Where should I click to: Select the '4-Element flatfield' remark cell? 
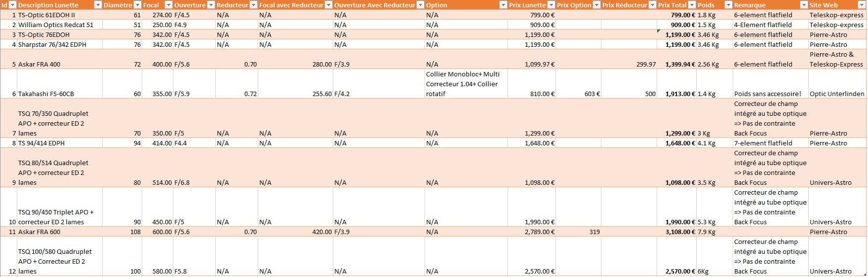[x=771, y=25]
